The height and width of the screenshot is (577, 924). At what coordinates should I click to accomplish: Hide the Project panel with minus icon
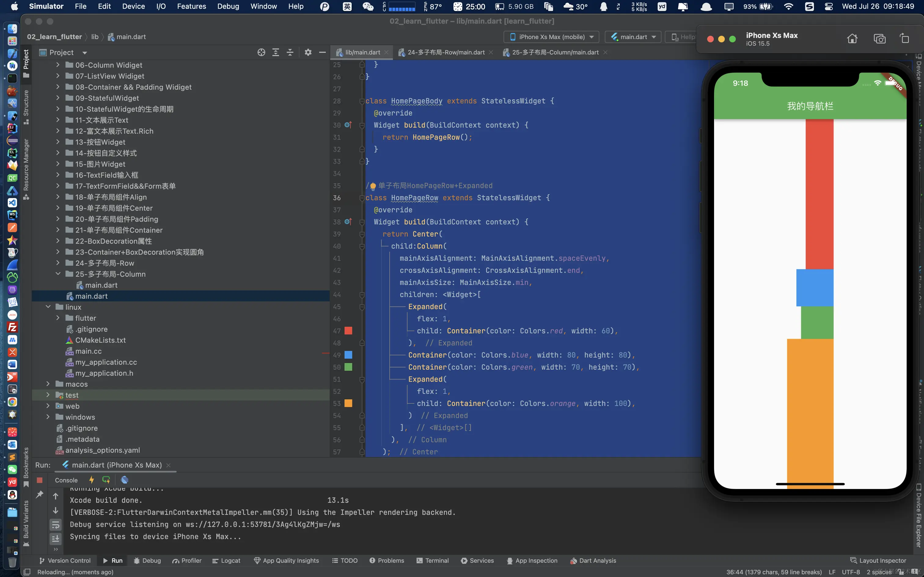pyautogui.click(x=322, y=52)
